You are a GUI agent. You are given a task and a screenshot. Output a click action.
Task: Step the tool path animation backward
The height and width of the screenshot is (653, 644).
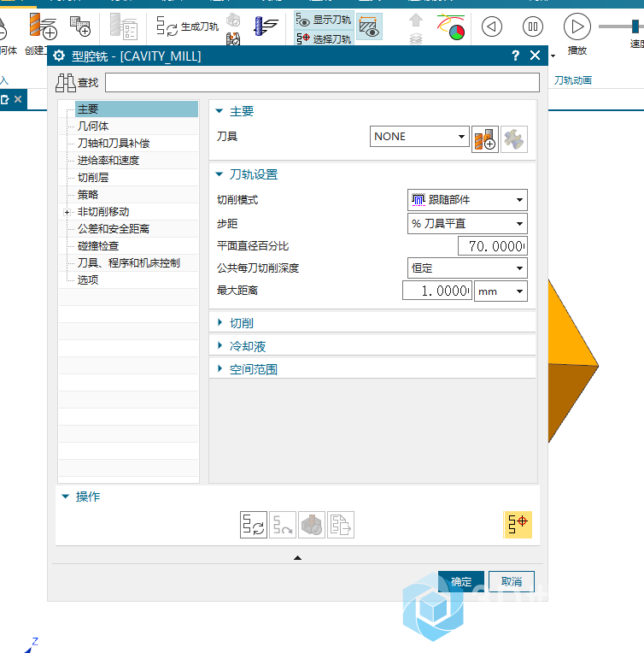point(492,26)
